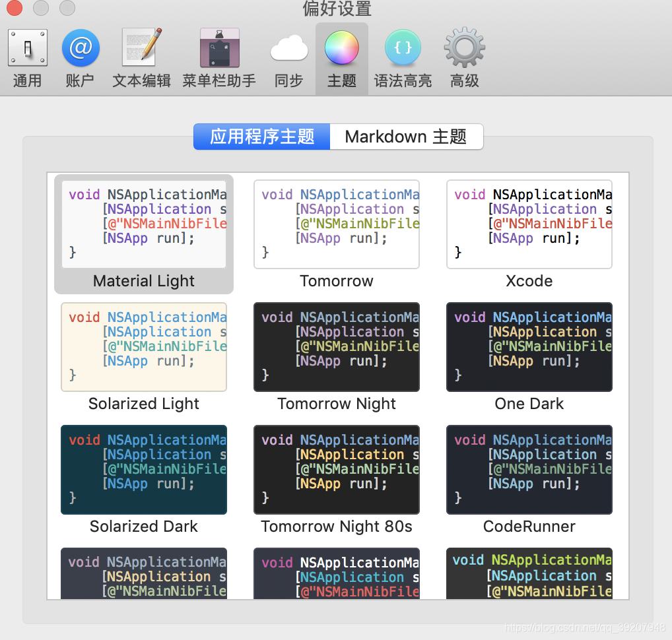Select the CodeRunner theme

coord(529,470)
